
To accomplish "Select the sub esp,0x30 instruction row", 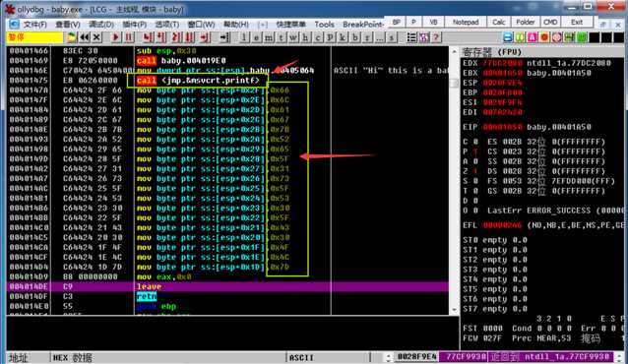I will coord(227,51).
